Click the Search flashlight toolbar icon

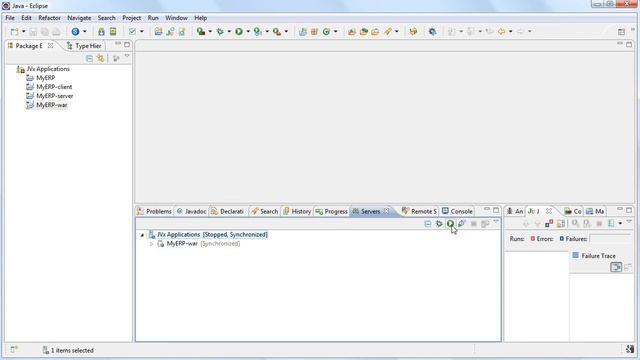tap(388, 31)
